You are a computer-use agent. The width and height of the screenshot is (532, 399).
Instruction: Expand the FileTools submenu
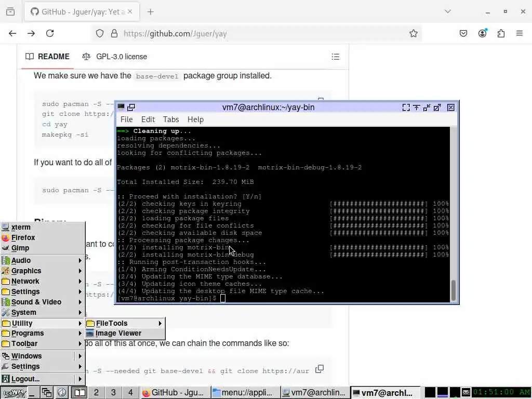(x=125, y=323)
